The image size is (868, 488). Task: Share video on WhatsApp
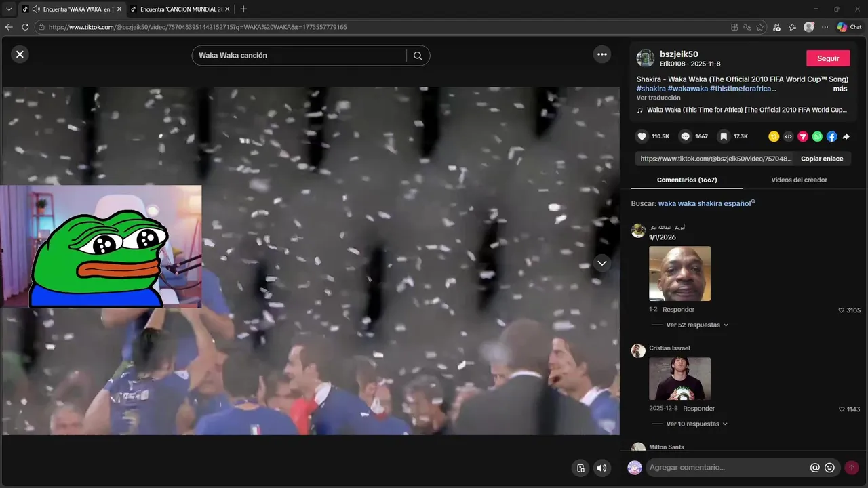(817, 136)
